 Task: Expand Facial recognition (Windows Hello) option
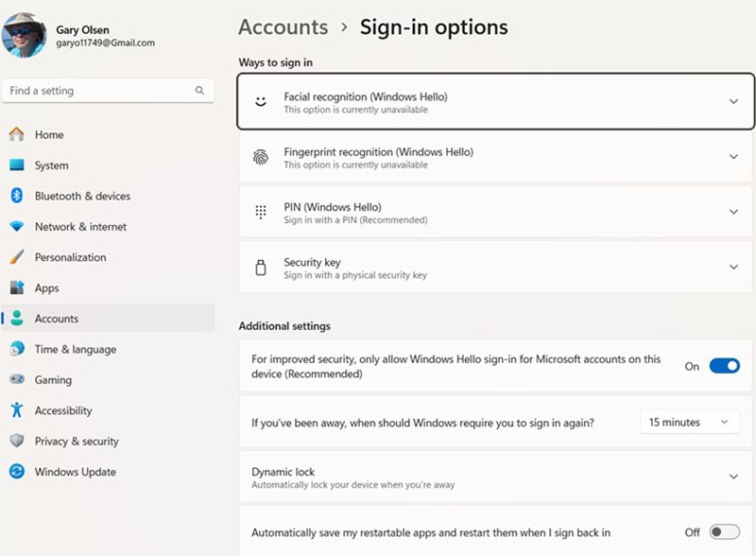(496, 101)
